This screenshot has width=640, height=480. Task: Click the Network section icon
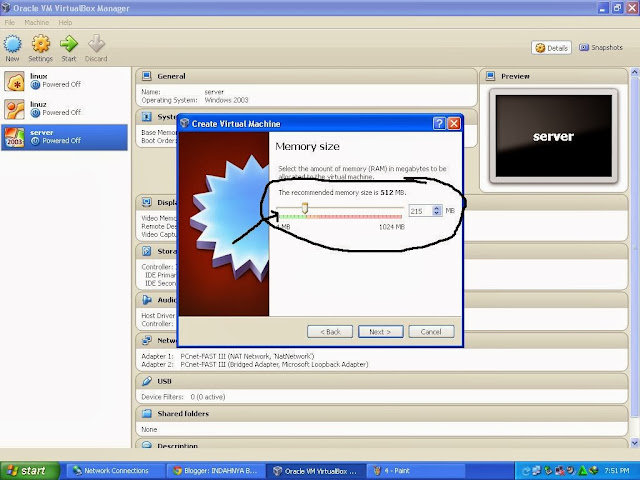click(147, 340)
